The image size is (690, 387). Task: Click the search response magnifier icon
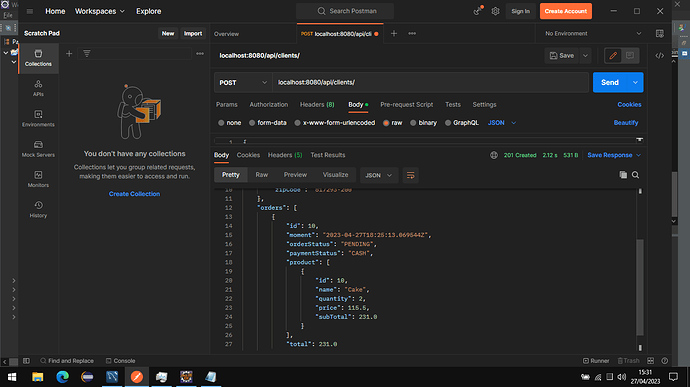[x=635, y=175]
